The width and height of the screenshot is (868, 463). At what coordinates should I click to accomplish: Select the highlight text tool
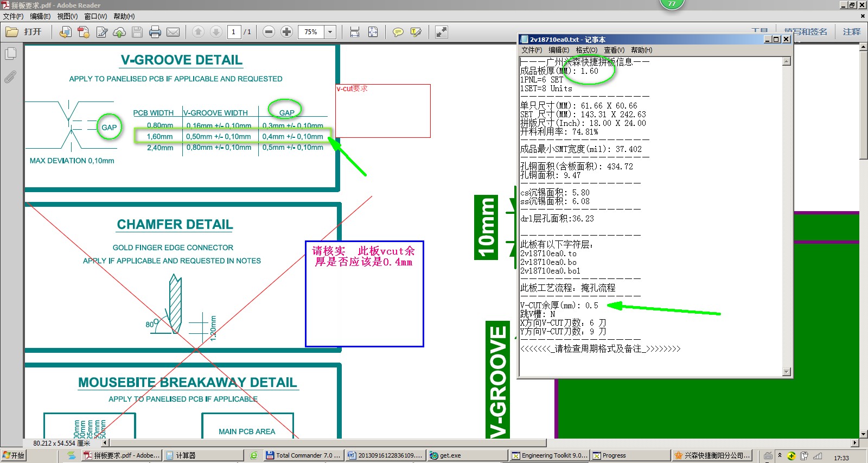416,32
